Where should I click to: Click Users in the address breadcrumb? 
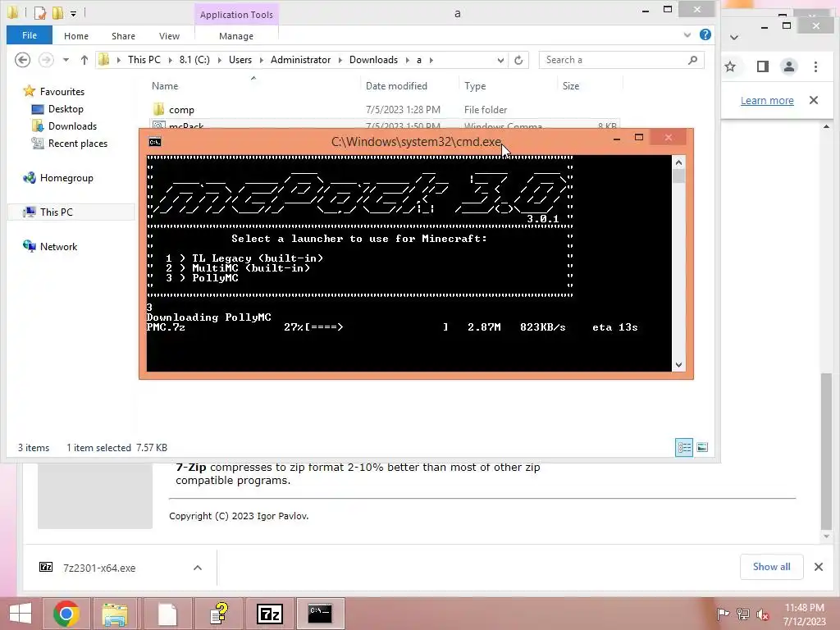point(240,60)
